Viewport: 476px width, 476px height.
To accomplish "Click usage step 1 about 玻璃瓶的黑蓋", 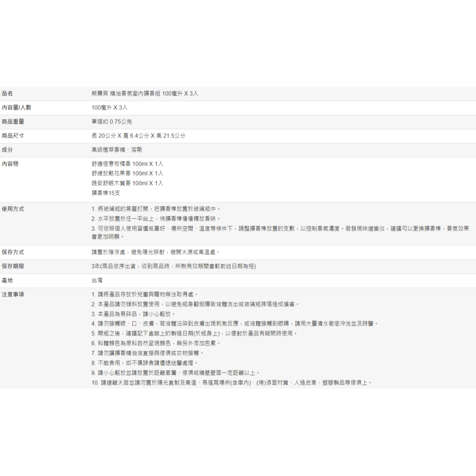I will (156, 209).
